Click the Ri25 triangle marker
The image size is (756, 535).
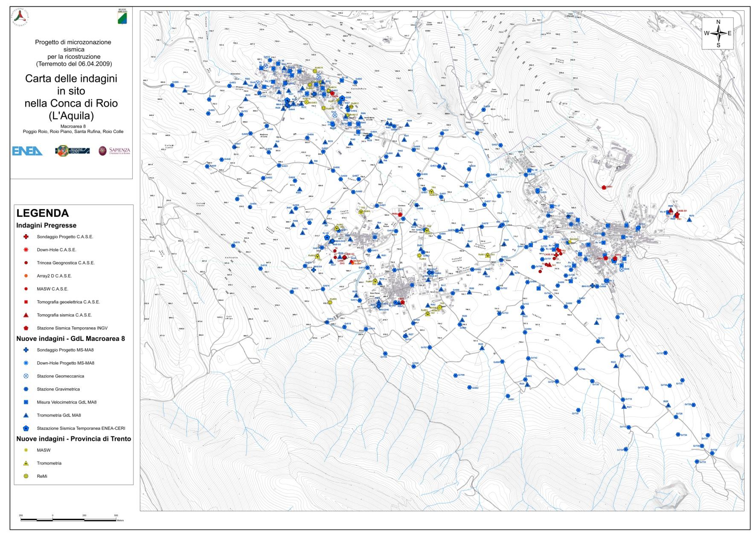pyautogui.click(x=482, y=348)
